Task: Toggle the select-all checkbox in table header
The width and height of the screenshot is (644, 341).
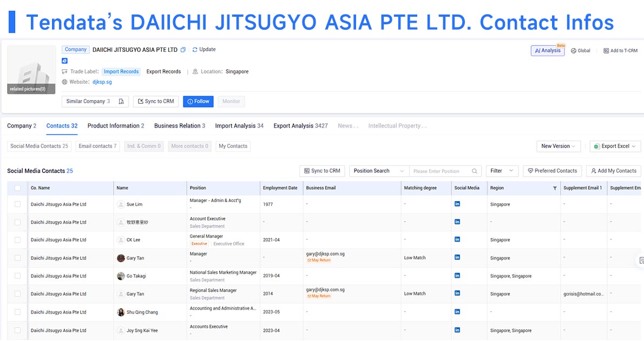Action: 18,188
